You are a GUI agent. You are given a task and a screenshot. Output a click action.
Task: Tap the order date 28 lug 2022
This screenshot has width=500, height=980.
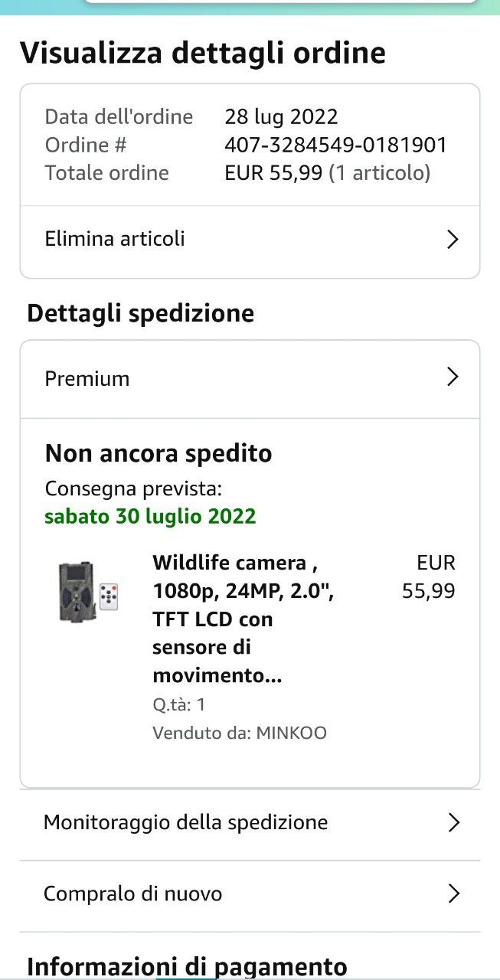[x=281, y=116]
